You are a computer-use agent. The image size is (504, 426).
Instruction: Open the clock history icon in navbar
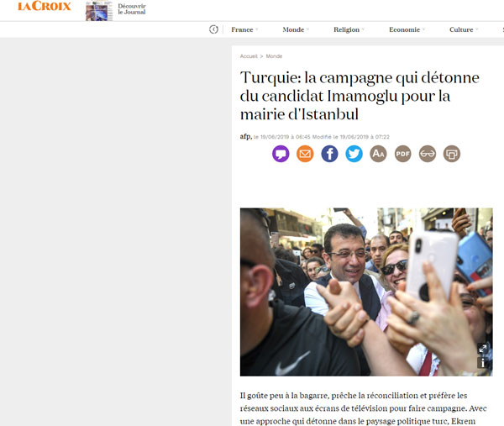tap(213, 29)
